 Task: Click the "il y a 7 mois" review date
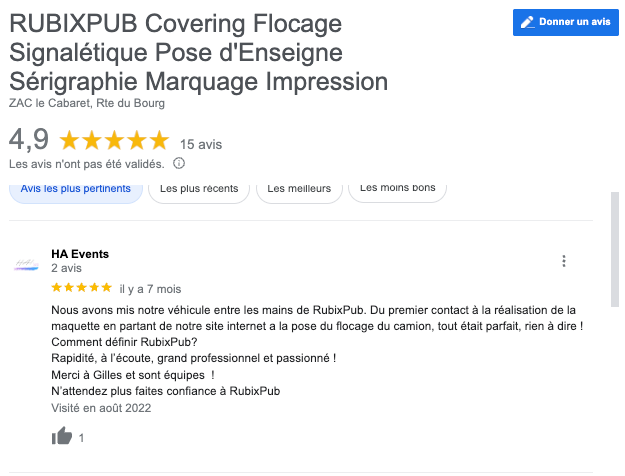click(x=150, y=288)
